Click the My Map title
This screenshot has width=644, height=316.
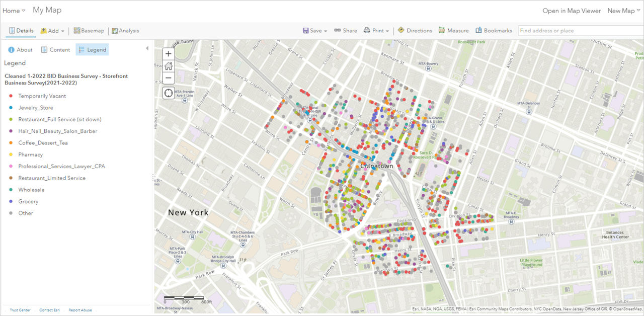pos(47,10)
